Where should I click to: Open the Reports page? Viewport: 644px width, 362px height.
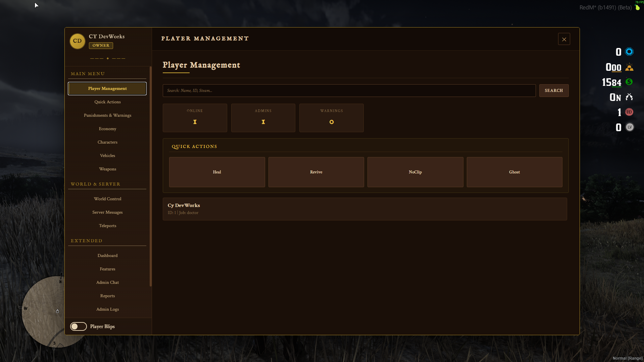[x=107, y=296]
